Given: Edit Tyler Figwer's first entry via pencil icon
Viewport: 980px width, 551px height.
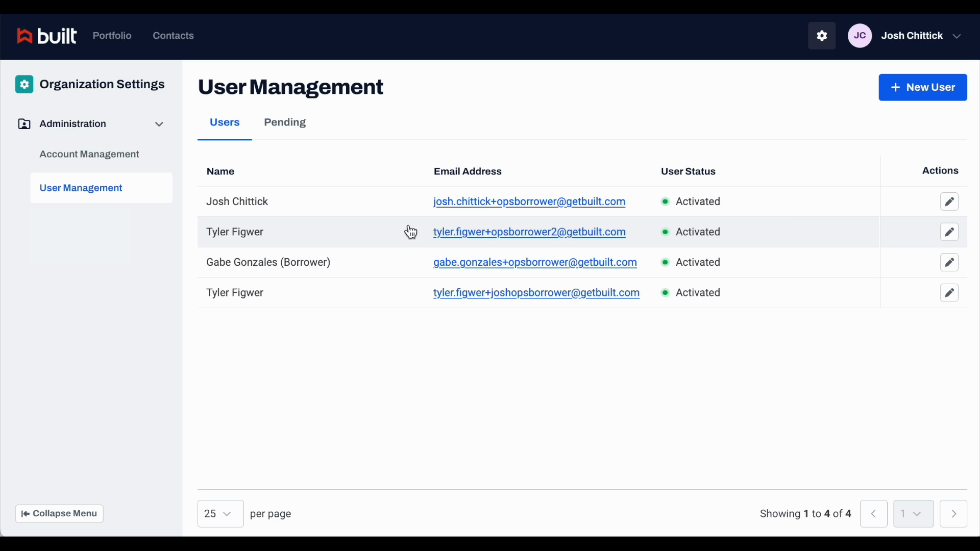Looking at the screenshot, I should tap(949, 232).
